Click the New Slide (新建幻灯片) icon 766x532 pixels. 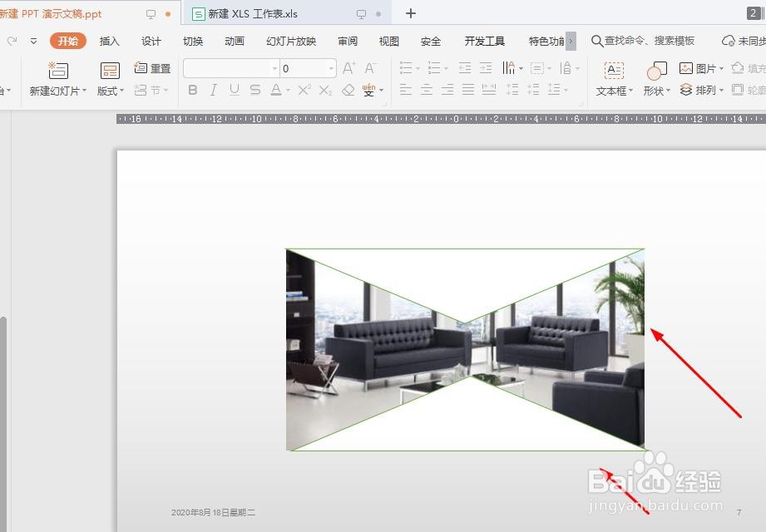[x=57, y=71]
